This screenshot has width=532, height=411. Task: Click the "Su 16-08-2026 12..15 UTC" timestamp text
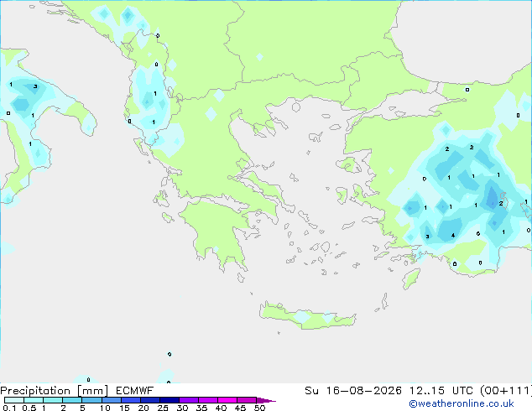click(390, 391)
